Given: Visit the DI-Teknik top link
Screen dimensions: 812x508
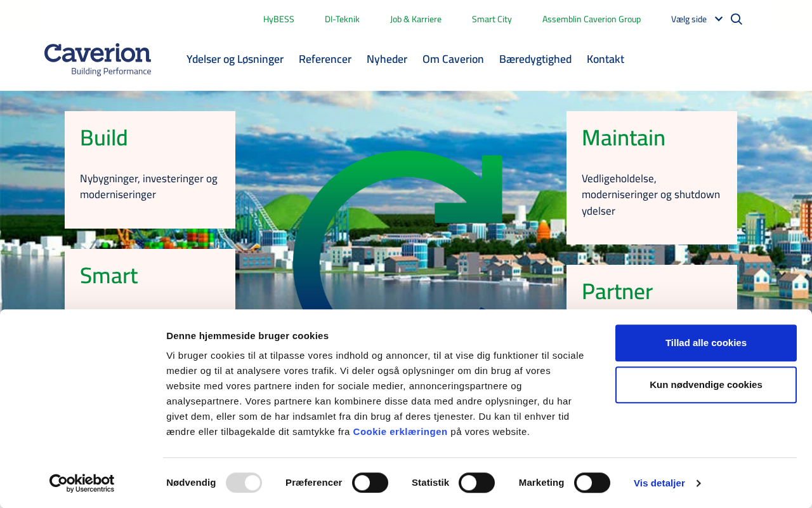Looking at the screenshot, I should pos(342,19).
